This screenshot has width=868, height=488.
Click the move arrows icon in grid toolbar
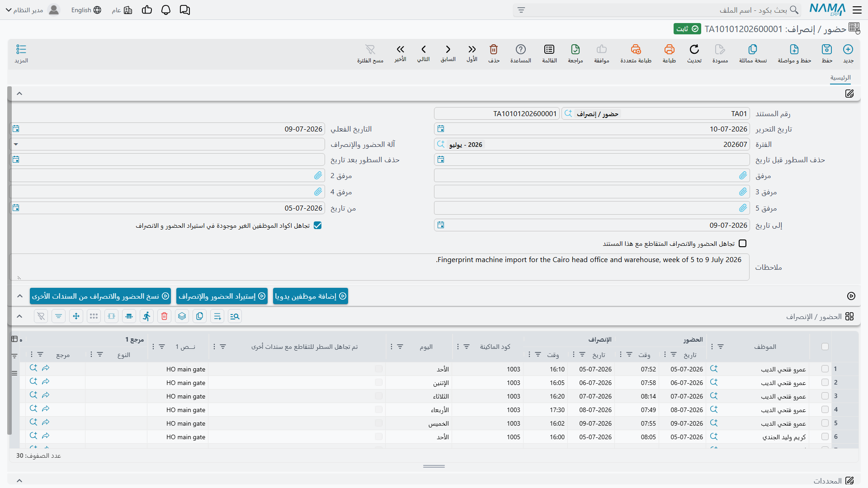(x=76, y=316)
